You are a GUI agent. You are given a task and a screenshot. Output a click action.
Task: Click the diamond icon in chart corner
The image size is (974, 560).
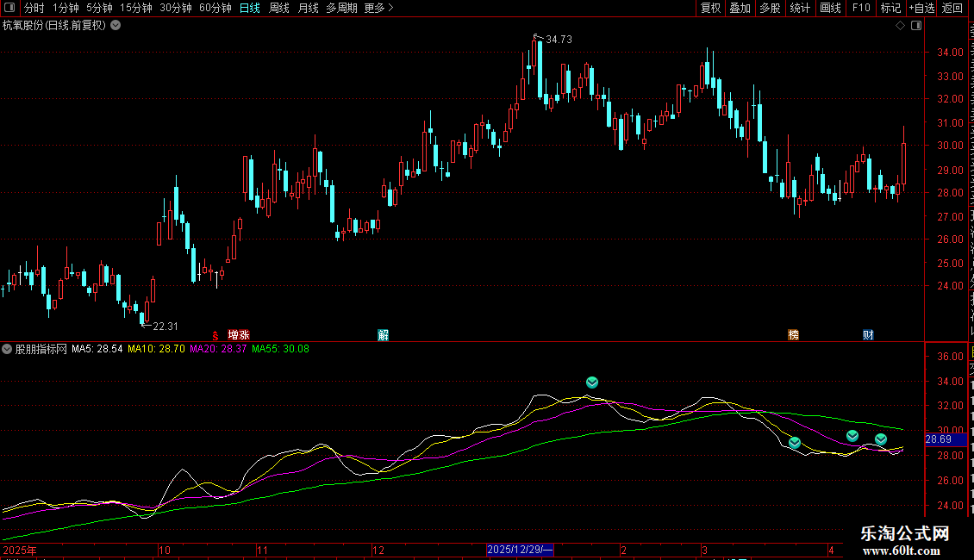click(x=900, y=26)
